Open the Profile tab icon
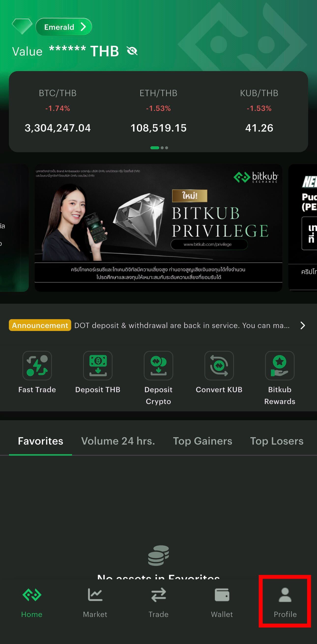The image size is (317, 644). click(285, 595)
